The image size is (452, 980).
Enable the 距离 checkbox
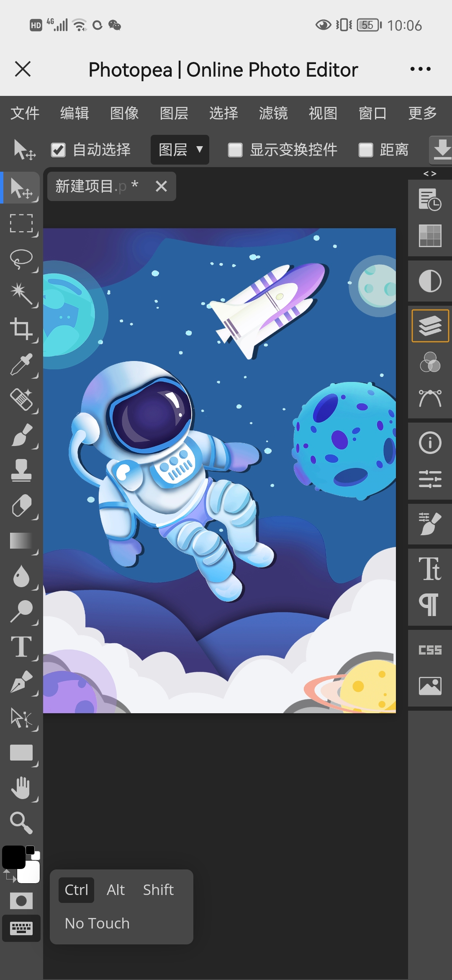[366, 150]
